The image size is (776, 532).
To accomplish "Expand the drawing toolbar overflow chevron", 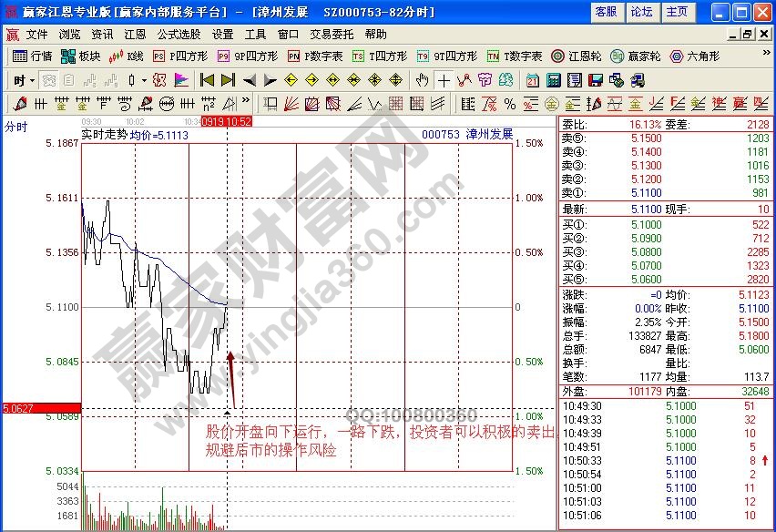I will pyautogui.click(x=246, y=103).
